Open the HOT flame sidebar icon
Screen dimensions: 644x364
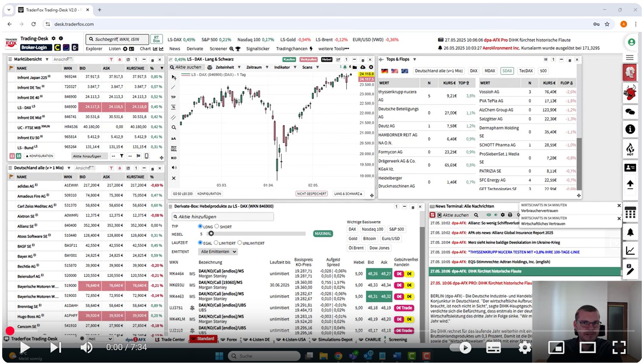coord(630,149)
